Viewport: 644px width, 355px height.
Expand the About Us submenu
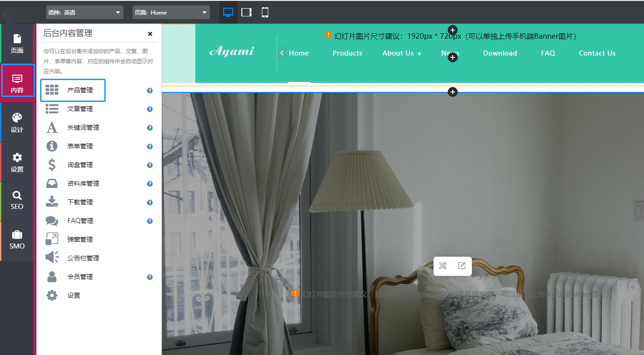pyautogui.click(x=419, y=54)
